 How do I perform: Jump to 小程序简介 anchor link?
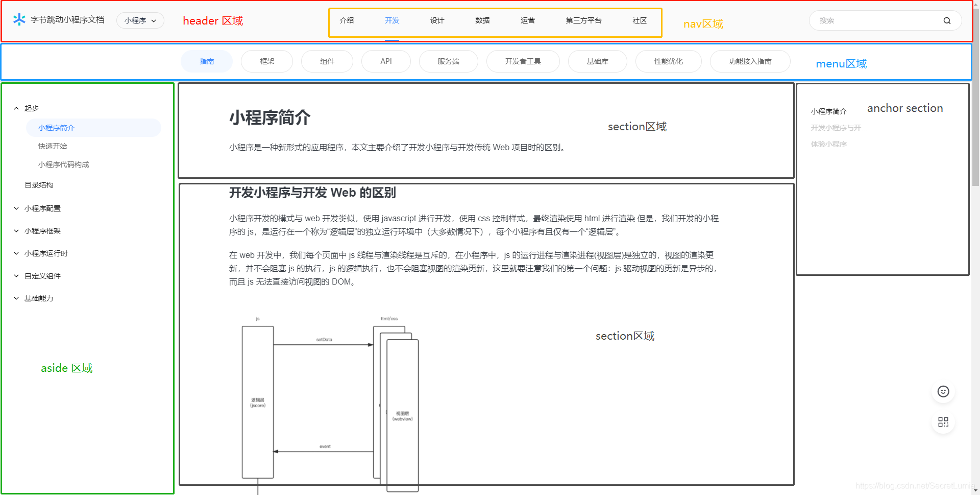tap(828, 111)
